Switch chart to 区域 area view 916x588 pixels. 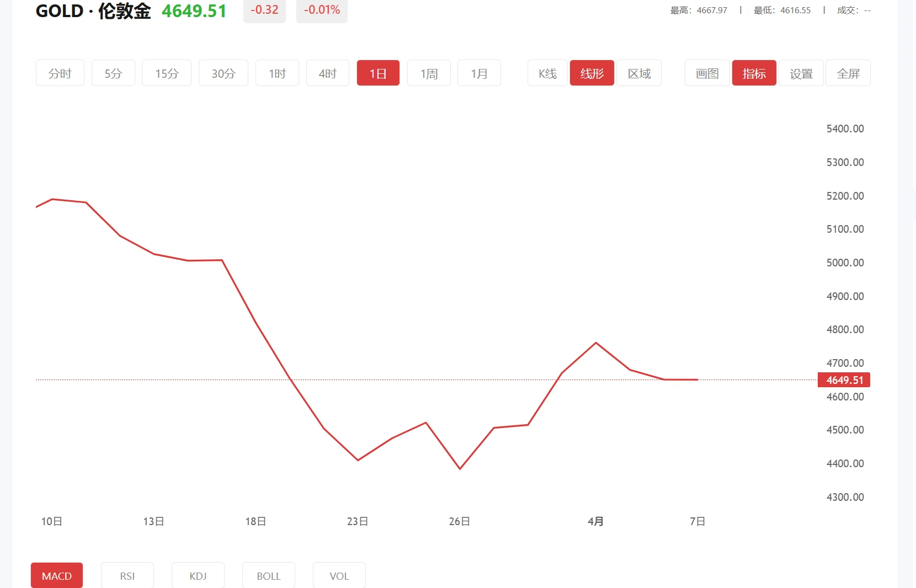pyautogui.click(x=639, y=73)
